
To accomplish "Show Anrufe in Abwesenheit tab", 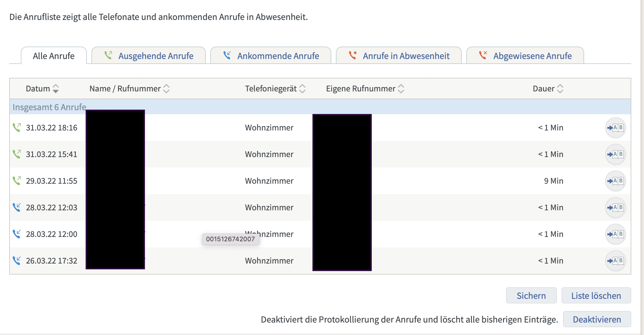I will pos(399,56).
